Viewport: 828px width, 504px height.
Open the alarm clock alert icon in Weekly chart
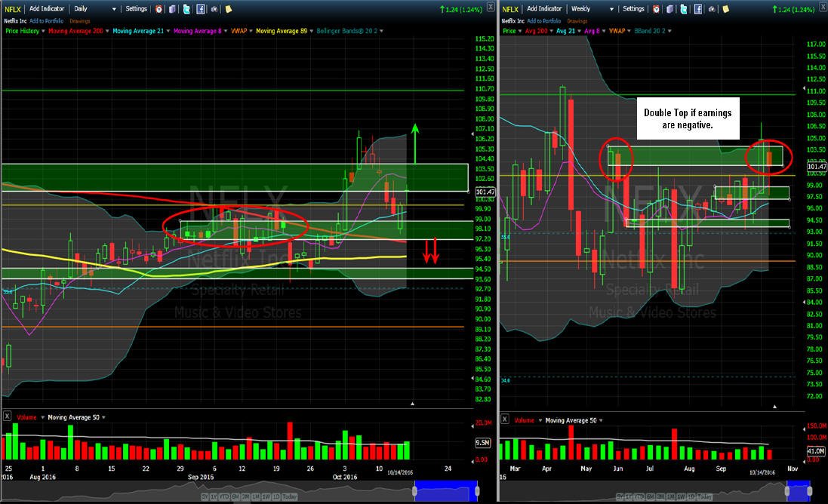tap(656, 9)
